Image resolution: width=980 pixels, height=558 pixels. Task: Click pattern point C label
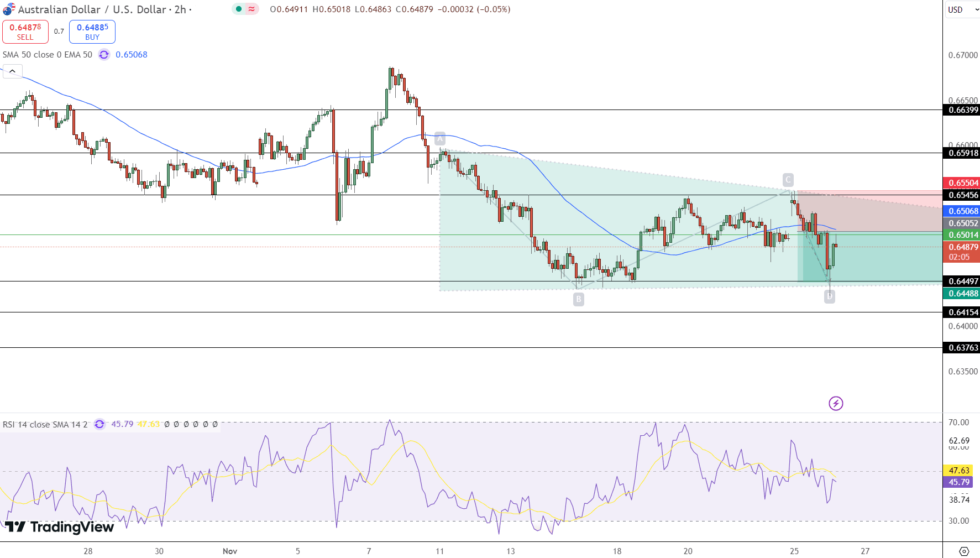(x=788, y=180)
